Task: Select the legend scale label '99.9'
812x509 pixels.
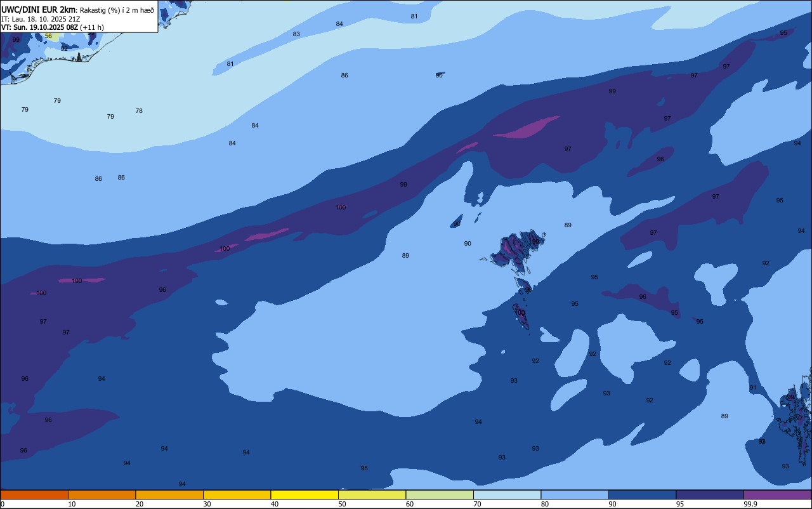Action: point(750,504)
